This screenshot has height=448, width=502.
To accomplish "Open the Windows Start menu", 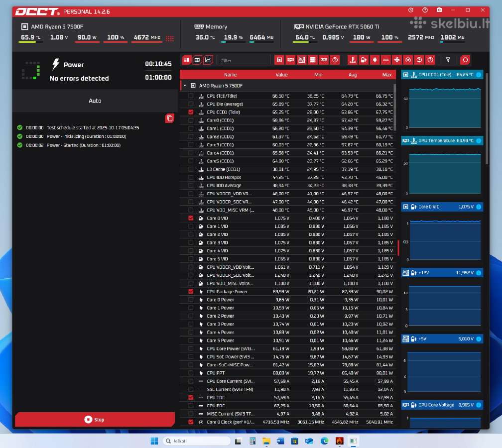I will click(x=154, y=441).
